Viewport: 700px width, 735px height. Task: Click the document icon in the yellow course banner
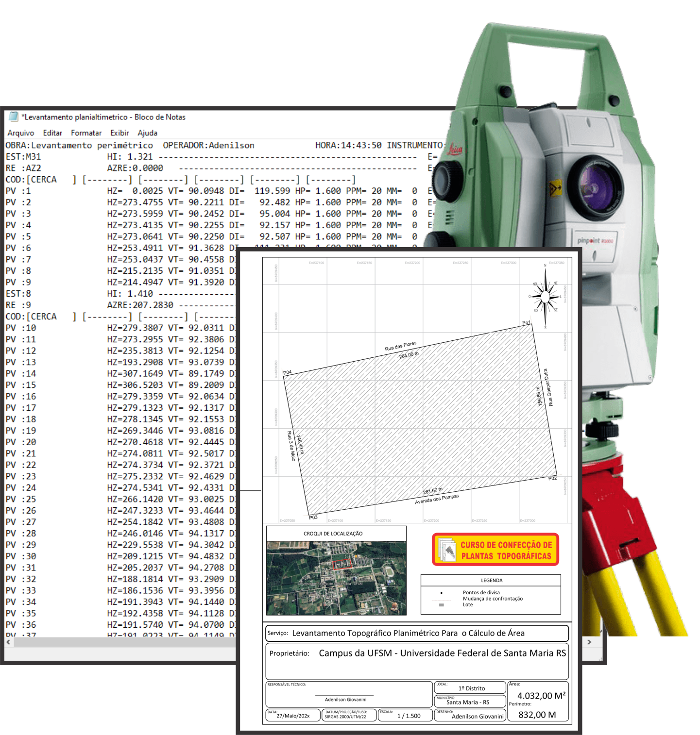tap(446, 550)
